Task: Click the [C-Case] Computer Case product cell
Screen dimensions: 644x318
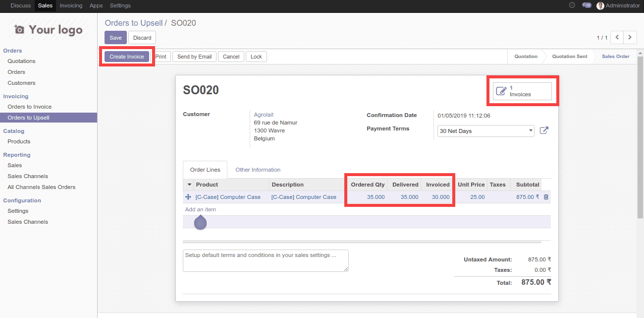Action: pyautogui.click(x=231, y=197)
